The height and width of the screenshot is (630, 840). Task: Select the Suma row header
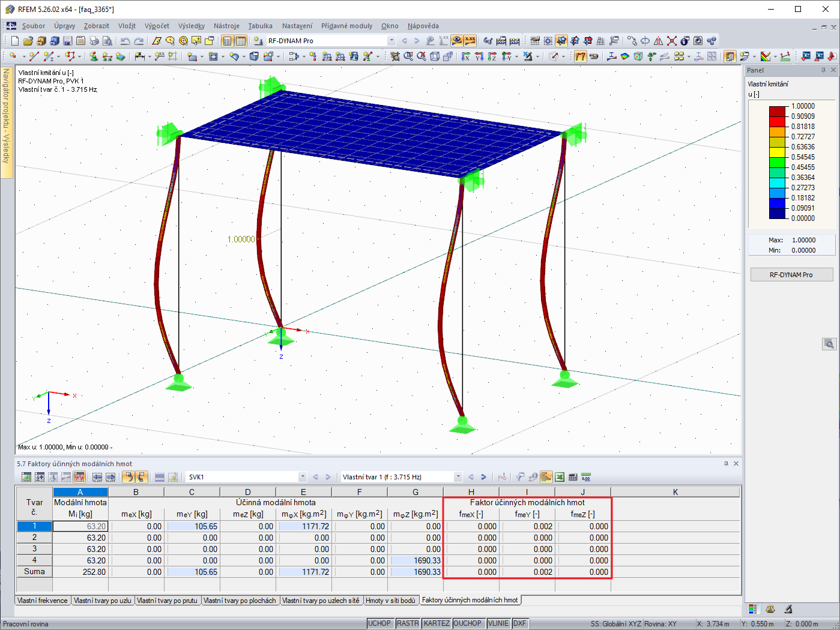34,572
